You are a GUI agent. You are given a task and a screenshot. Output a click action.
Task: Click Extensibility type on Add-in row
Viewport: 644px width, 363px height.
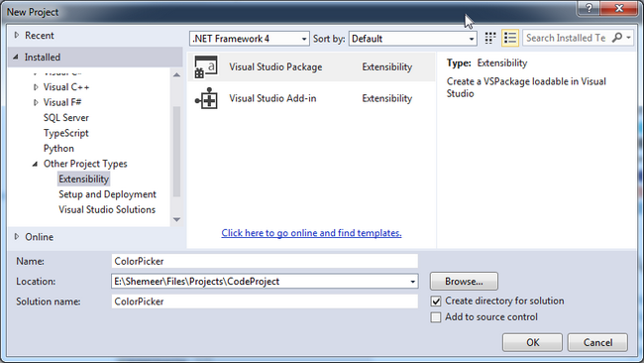(x=386, y=98)
